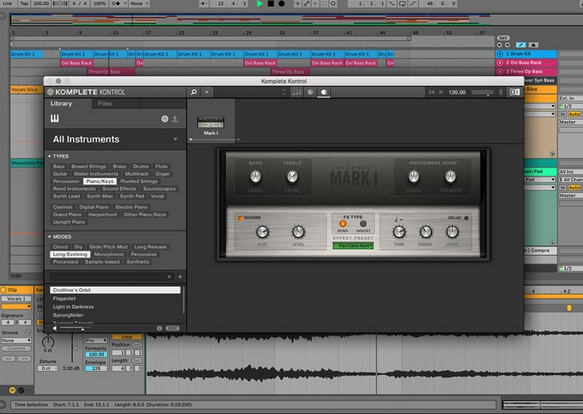Toggle the Drum Kit track activator button
The image size is (583, 414).
[500, 54]
